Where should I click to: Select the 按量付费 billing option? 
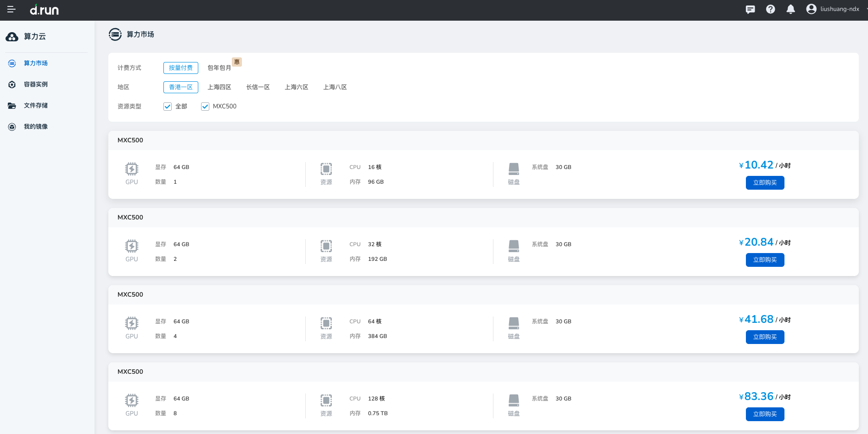(181, 68)
